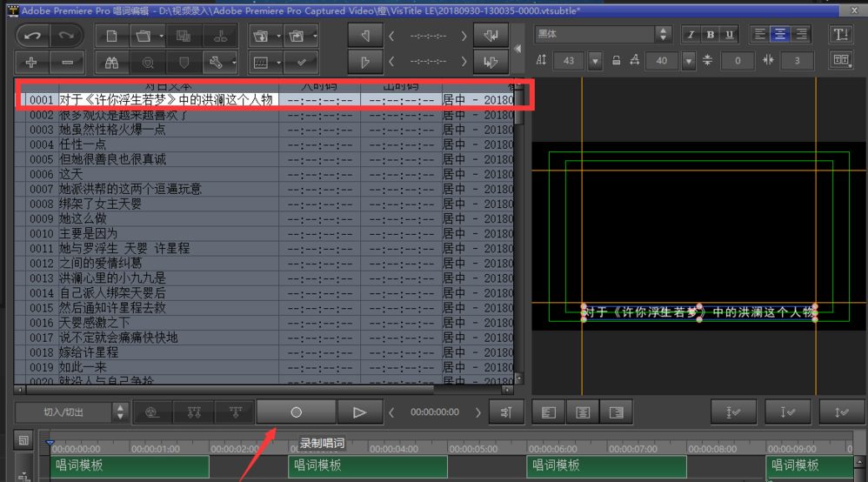The image size is (868, 482).
Task: Expand the open folder dropdown arrow
Action: pos(158,37)
